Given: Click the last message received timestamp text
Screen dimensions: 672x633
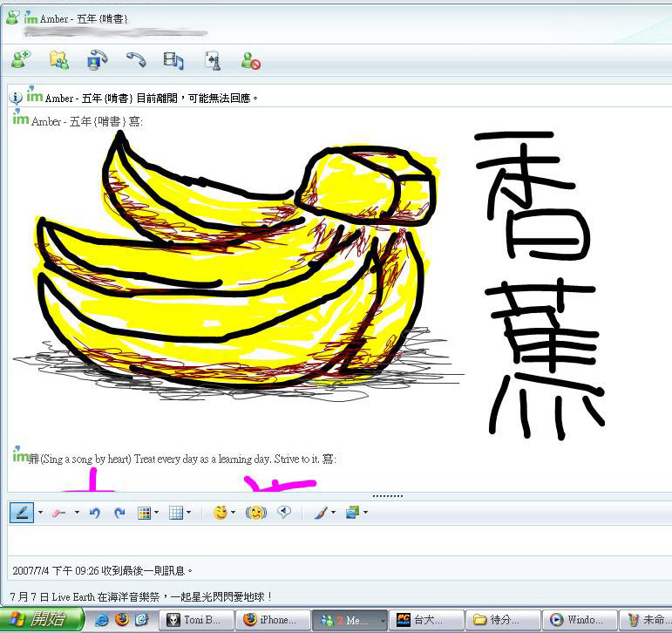Looking at the screenshot, I should click(x=102, y=571).
